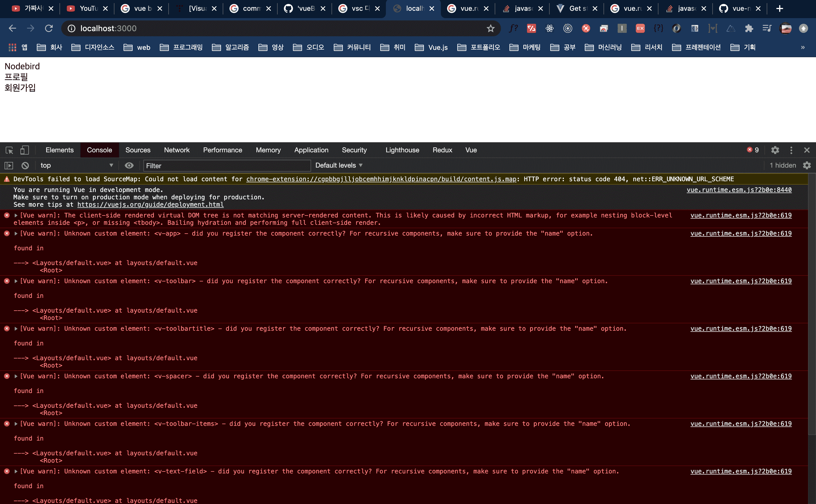Open the apps grid shortcut in the bookmarks bar
The width and height of the screenshot is (816, 504).
click(x=13, y=47)
